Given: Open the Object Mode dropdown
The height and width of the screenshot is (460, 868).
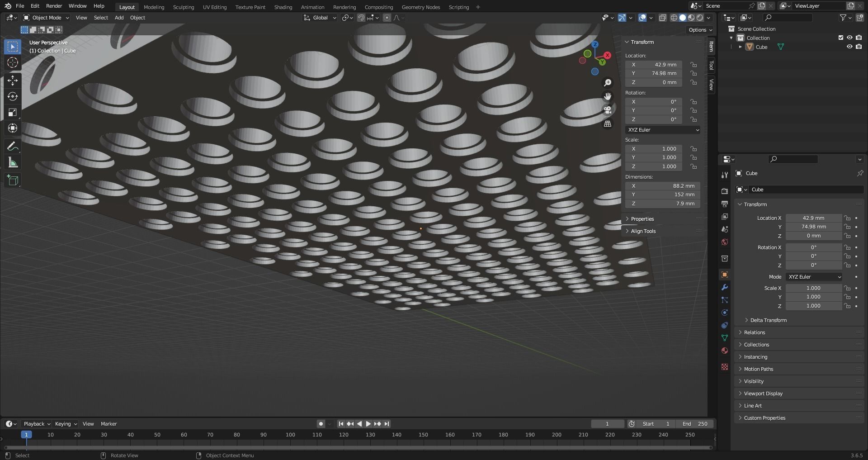Looking at the screenshot, I should click(46, 18).
